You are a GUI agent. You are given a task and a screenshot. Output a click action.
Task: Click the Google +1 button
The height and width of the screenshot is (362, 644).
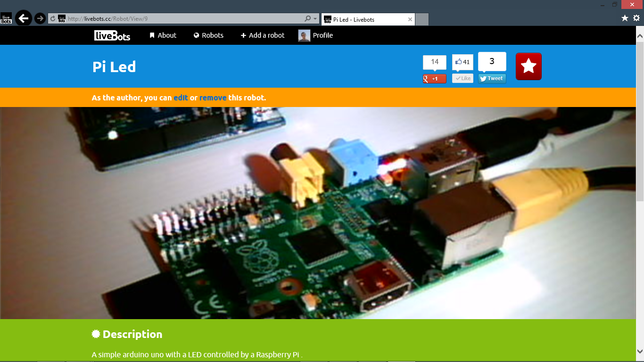tap(433, 78)
